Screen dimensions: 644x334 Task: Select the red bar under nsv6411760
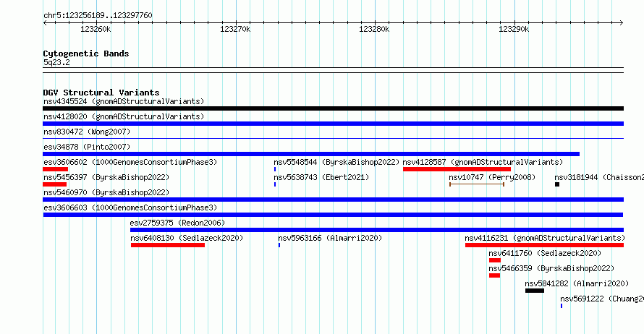495,260
